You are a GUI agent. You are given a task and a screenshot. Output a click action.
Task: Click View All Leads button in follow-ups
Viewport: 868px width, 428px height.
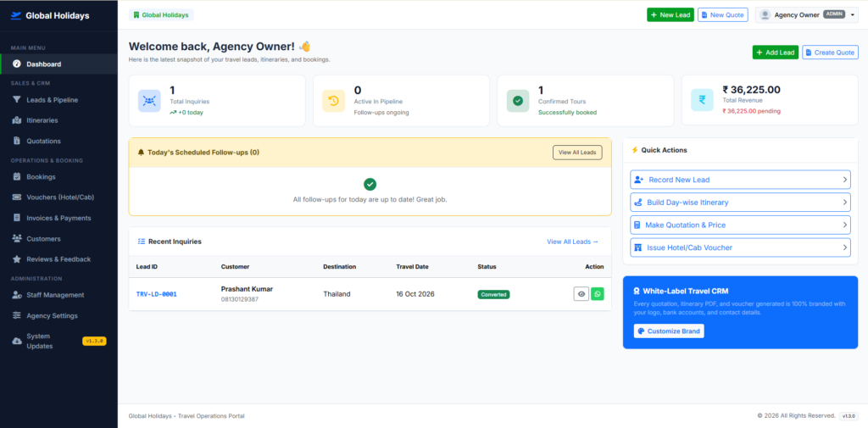pyautogui.click(x=577, y=153)
